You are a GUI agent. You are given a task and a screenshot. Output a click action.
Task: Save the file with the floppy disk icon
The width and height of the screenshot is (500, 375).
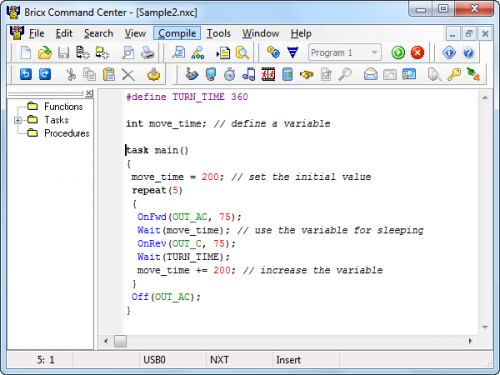[x=63, y=53]
